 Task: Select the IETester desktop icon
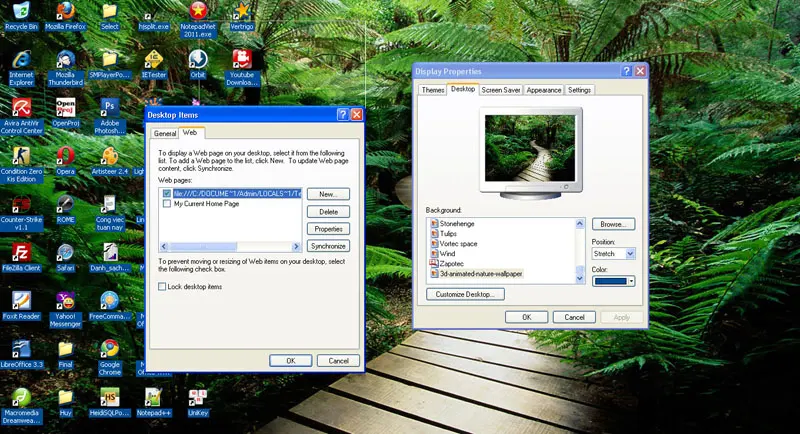pyautogui.click(x=154, y=64)
